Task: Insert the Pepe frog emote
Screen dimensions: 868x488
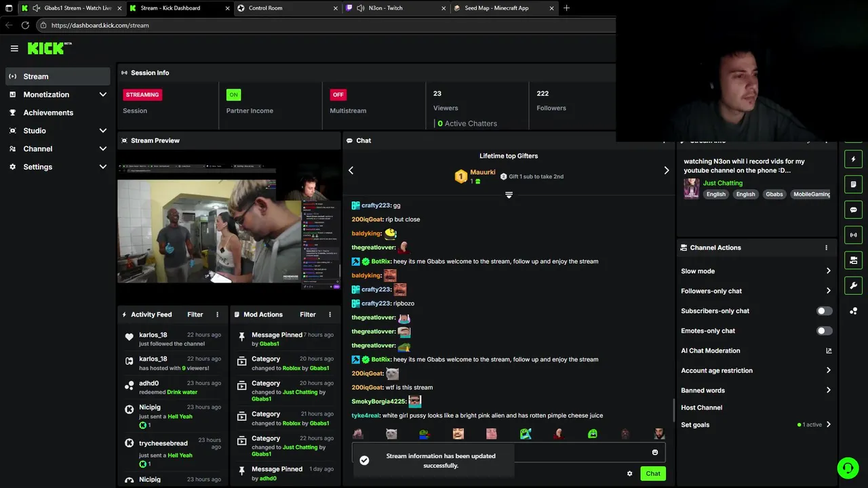Action: (425, 434)
